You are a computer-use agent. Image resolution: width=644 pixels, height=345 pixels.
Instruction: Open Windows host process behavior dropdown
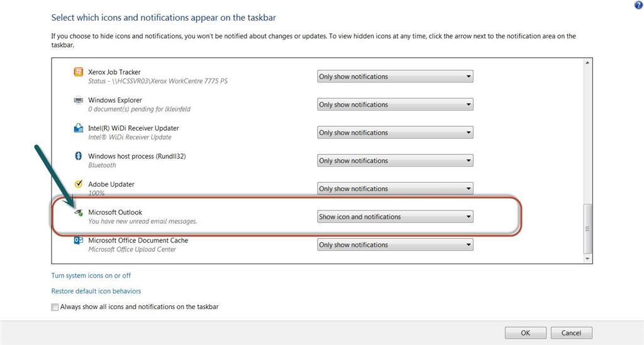(x=395, y=160)
